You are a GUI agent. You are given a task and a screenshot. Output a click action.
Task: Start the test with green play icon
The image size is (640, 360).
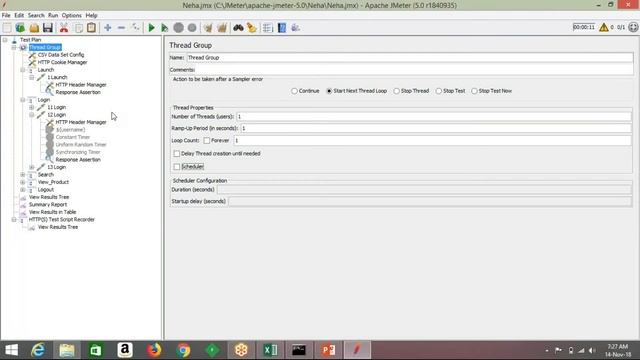151,28
